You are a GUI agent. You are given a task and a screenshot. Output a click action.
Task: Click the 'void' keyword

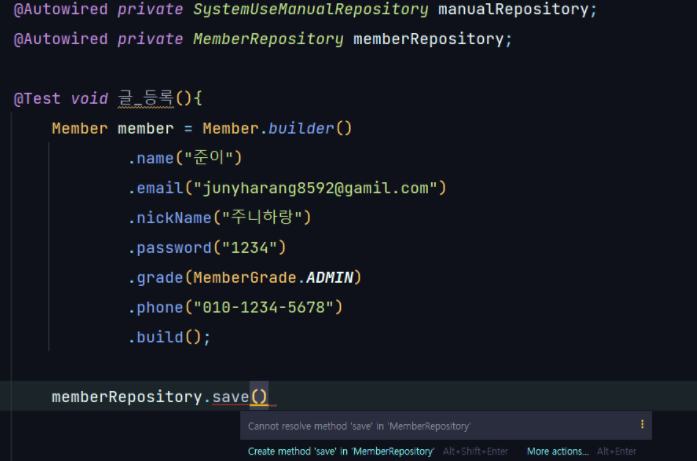[x=89, y=99]
